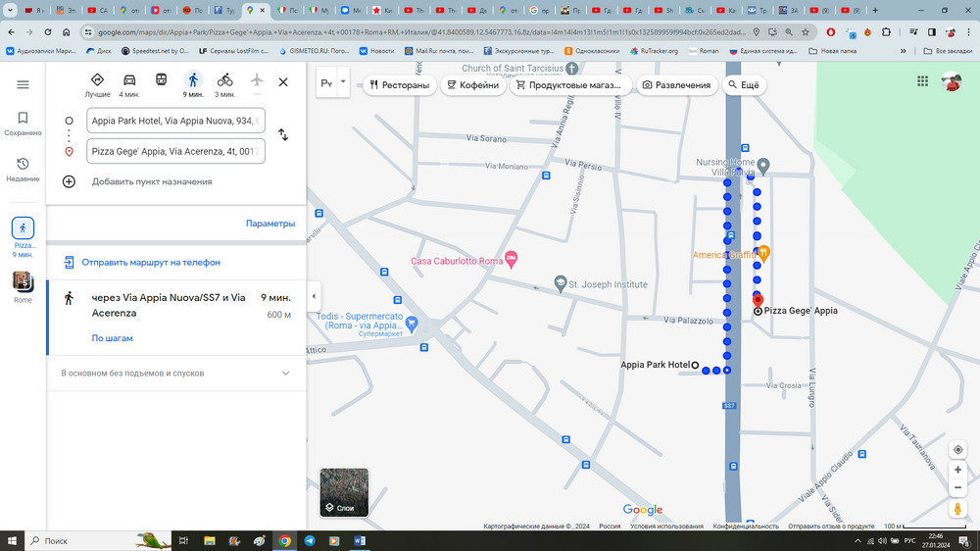Toggle the Entertainment filter chip
Image resolution: width=980 pixels, height=551 pixels.
pyautogui.click(x=675, y=85)
